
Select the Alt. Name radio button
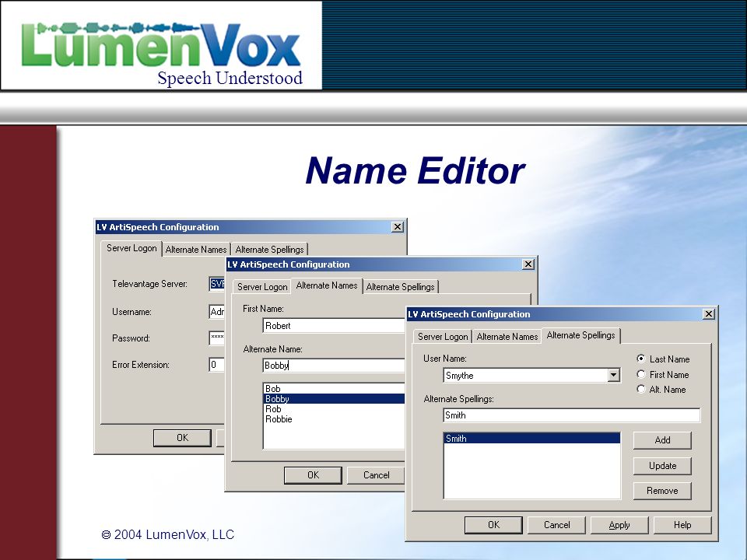pos(641,389)
